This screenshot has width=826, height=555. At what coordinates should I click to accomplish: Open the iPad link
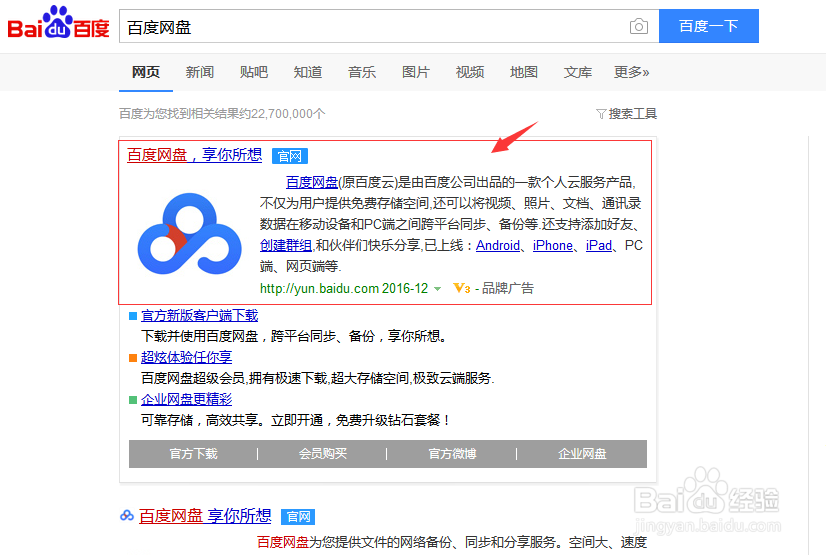point(599,245)
